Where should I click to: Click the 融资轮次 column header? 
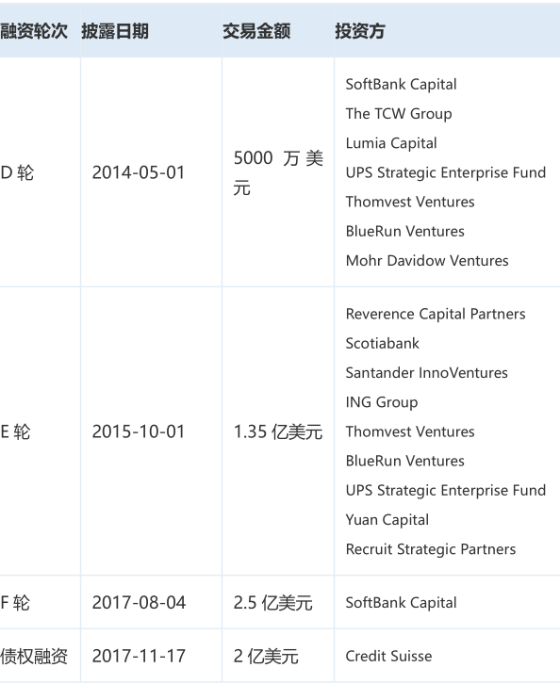(34, 31)
